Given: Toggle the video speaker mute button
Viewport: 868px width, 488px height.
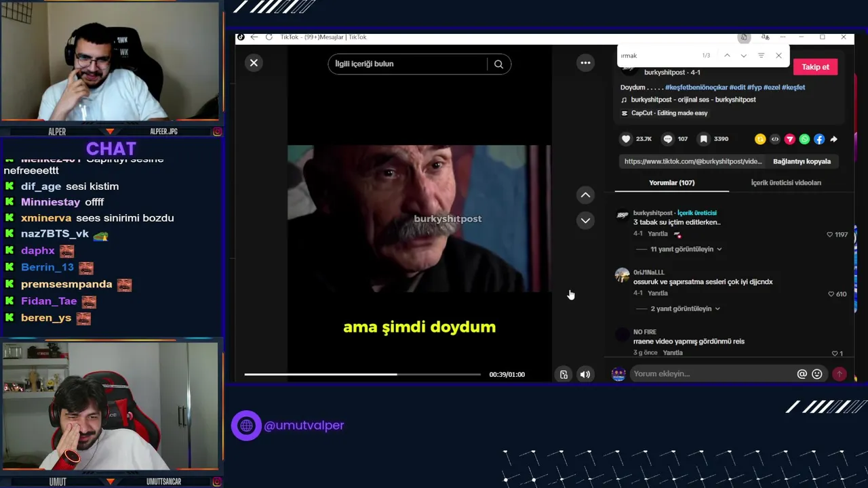Looking at the screenshot, I should coord(585,374).
